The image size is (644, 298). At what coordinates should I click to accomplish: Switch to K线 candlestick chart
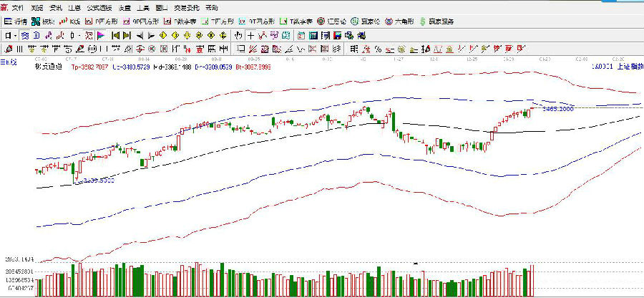pos(70,21)
